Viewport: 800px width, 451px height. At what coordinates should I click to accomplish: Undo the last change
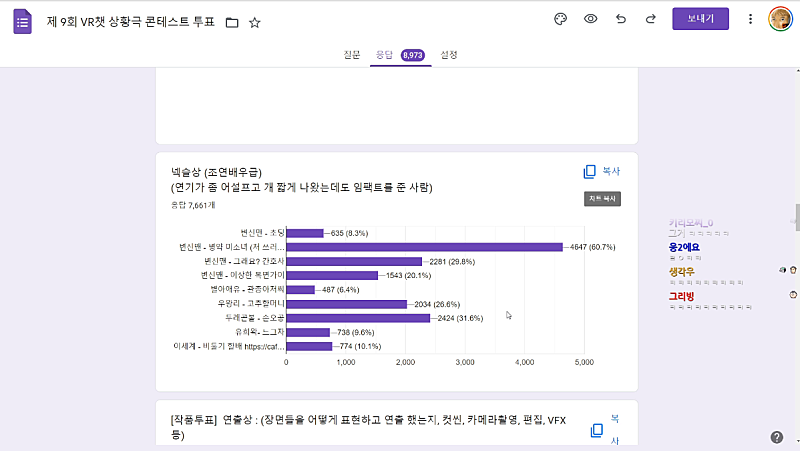(621, 19)
